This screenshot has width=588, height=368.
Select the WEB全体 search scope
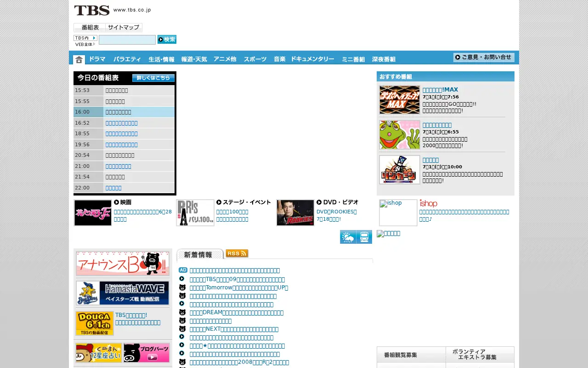point(85,44)
